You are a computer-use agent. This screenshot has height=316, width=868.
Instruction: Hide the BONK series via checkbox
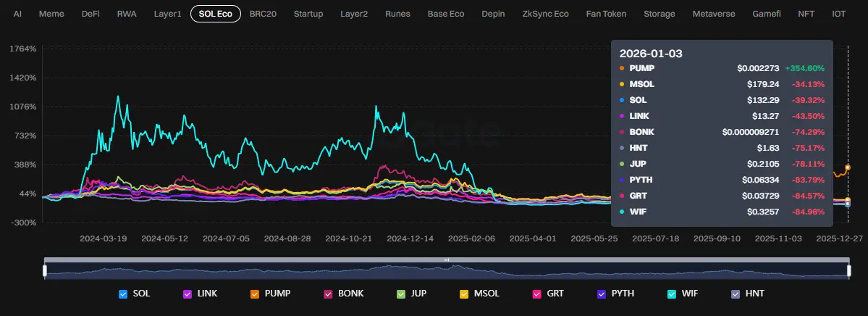(x=328, y=294)
